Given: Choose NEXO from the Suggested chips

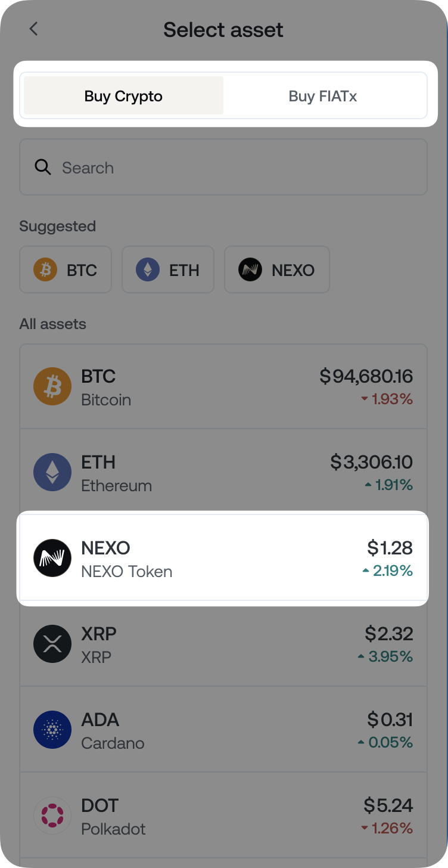Looking at the screenshot, I should 276,269.
